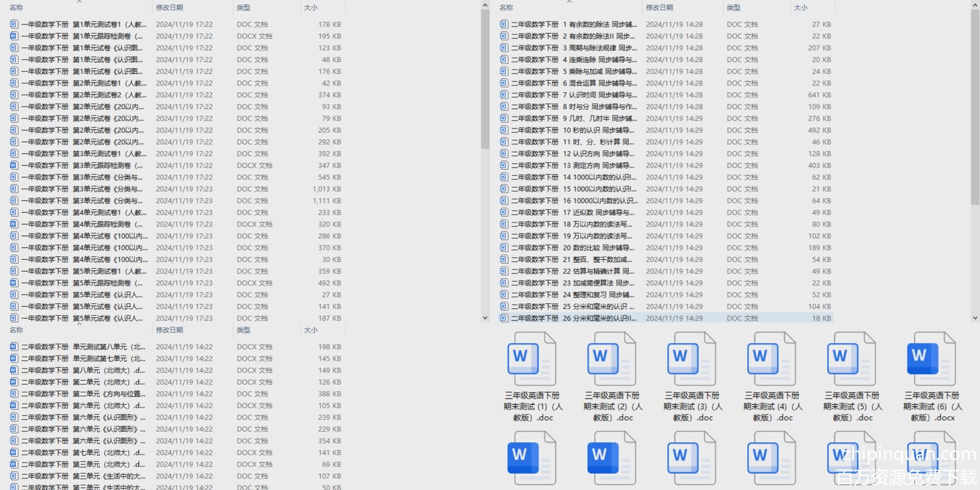Screen dimensions: 980x490
Task: Select the large Word icon of 期末测试 (4)
Action: tap(772, 359)
